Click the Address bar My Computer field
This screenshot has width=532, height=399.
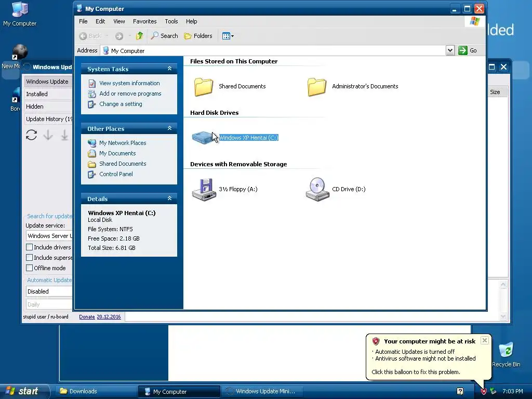point(273,50)
